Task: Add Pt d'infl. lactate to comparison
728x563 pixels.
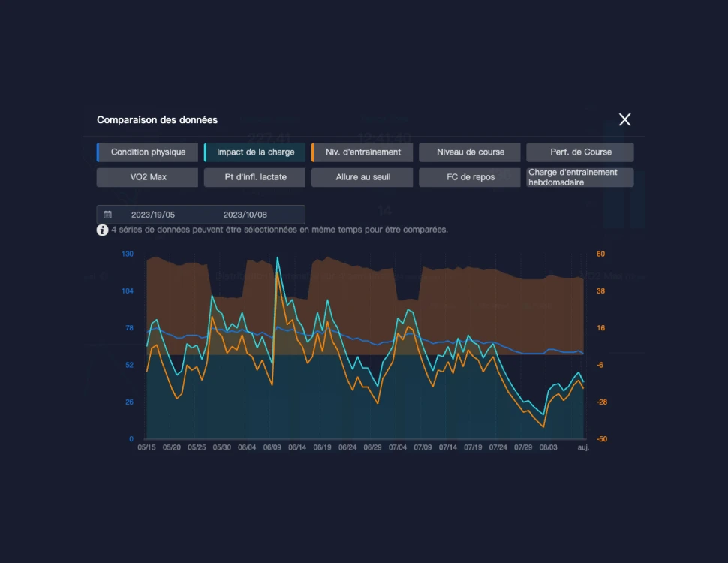Action: (255, 178)
